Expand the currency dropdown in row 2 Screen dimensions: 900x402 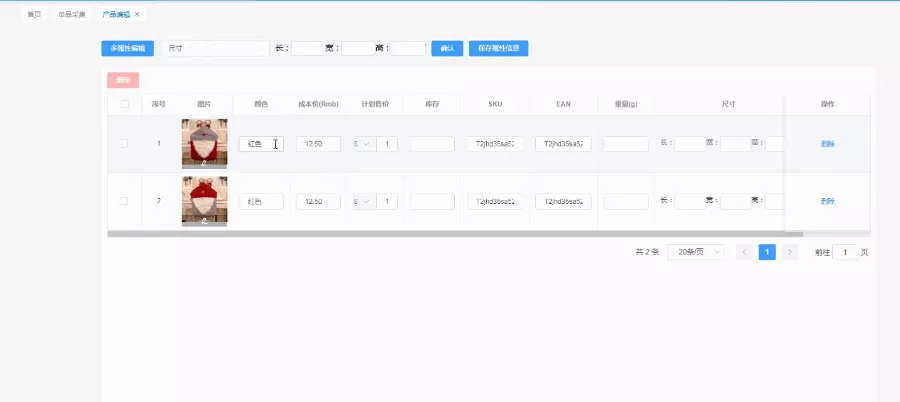[x=362, y=202]
